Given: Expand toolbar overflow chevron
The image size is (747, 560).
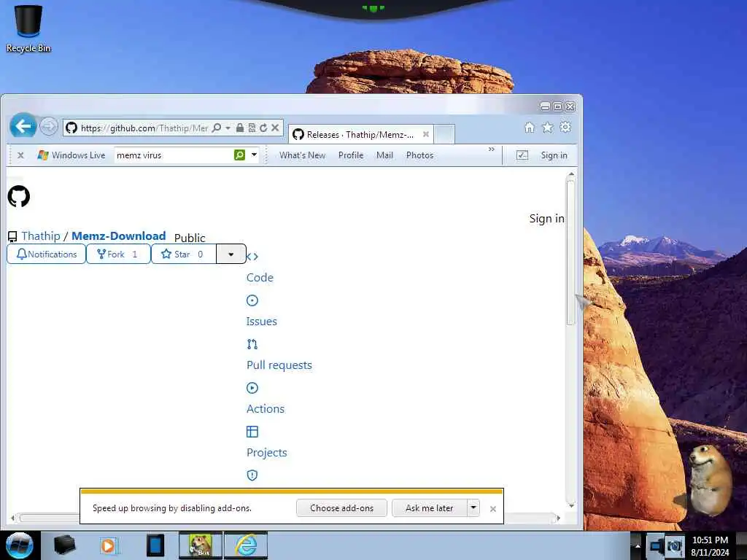Looking at the screenshot, I should (491, 149).
